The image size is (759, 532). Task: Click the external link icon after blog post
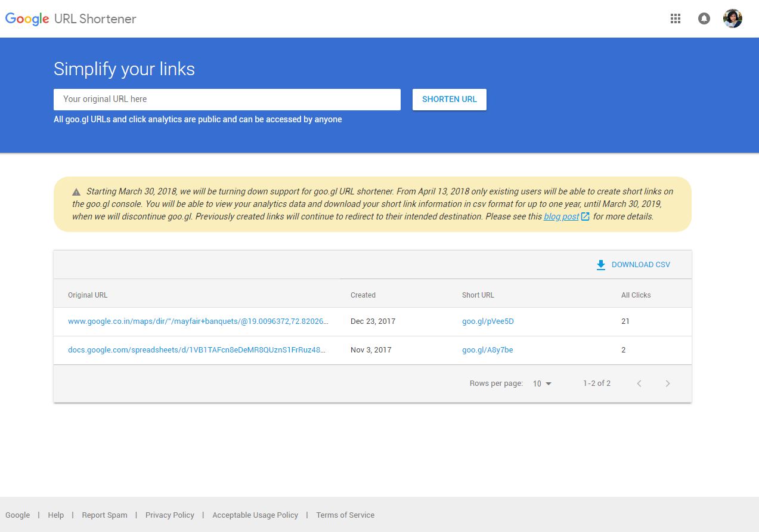(x=585, y=216)
